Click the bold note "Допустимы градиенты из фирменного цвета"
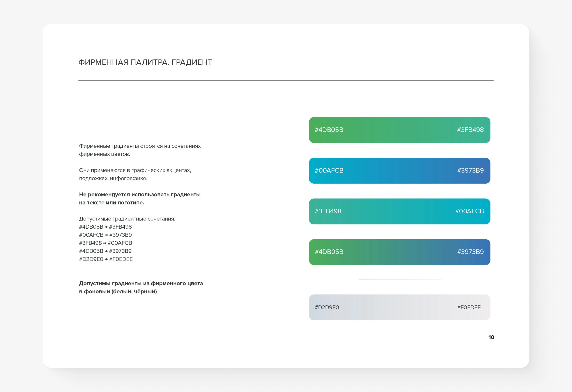The height and width of the screenshot is (392, 572). click(x=141, y=283)
